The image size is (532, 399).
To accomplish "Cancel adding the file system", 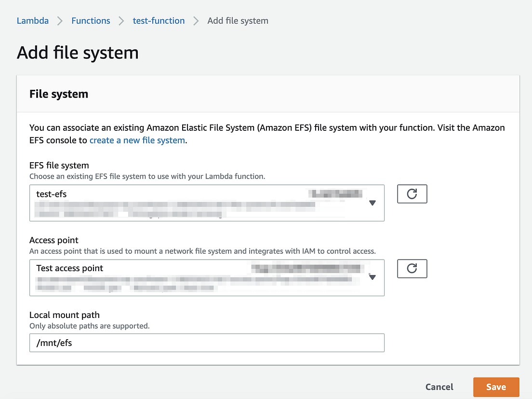I will [x=439, y=386].
